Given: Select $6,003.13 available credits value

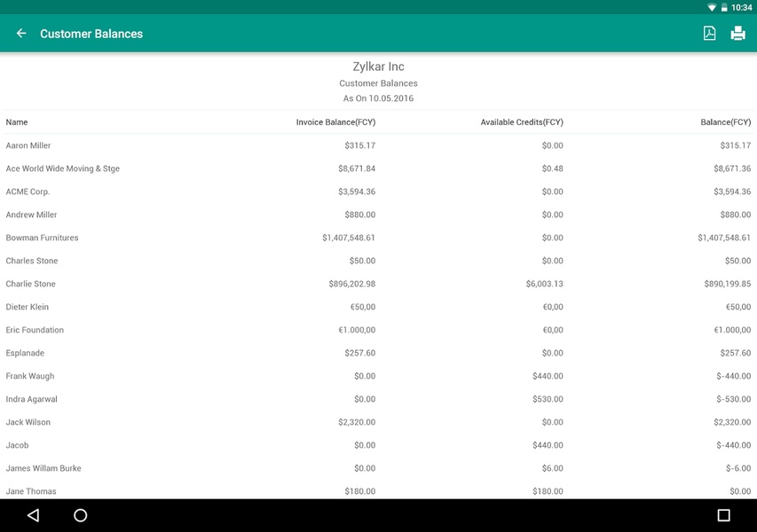Looking at the screenshot, I should pos(545,284).
